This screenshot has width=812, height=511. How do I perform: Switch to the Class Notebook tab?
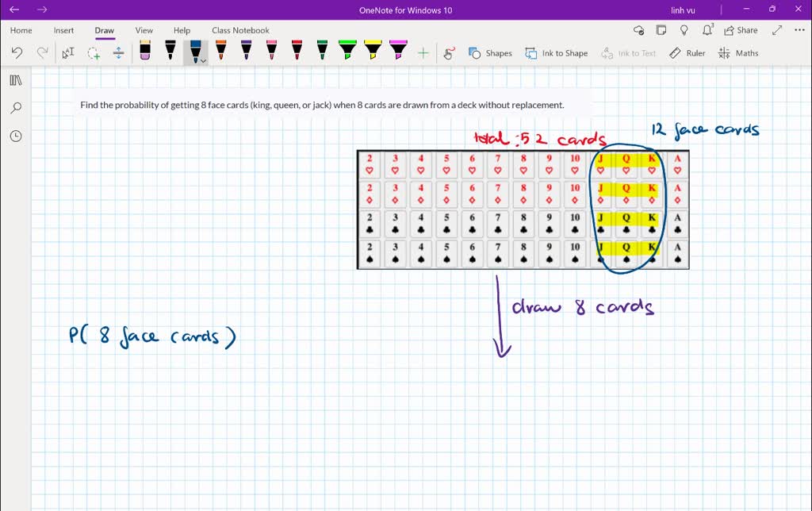pyautogui.click(x=240, y=30)
